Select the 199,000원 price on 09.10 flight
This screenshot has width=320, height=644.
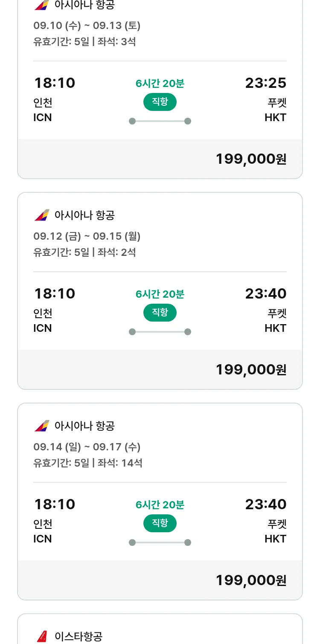[251, 159]
